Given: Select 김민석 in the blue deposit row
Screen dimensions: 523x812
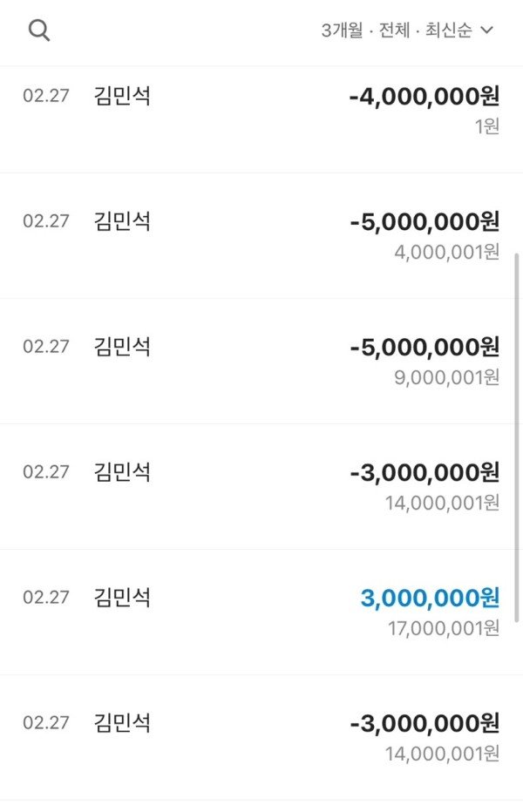Looking at the screenshot, I should click(x=122, y=598).
